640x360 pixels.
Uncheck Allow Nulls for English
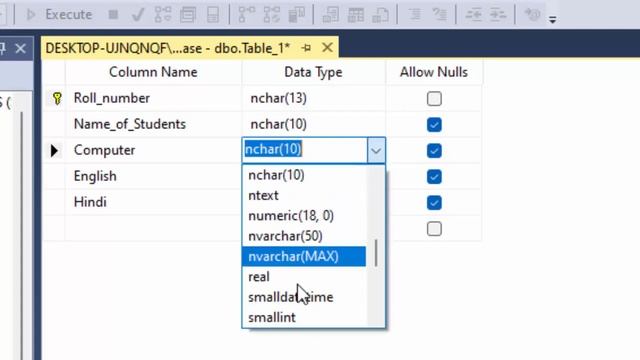pos(434,177)
